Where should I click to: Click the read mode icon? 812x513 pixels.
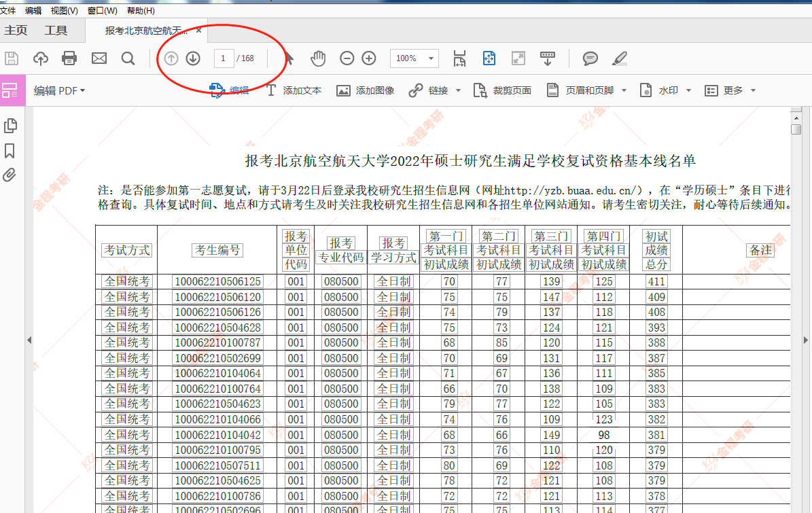pos(548,58)
